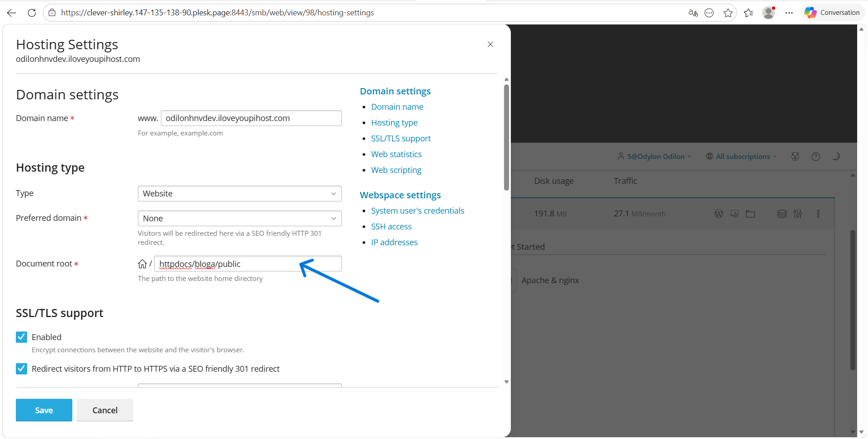This screenshot has height=439, width=868.
Task: Open the Preferred domain dropdown
Action: coord(239,218)
